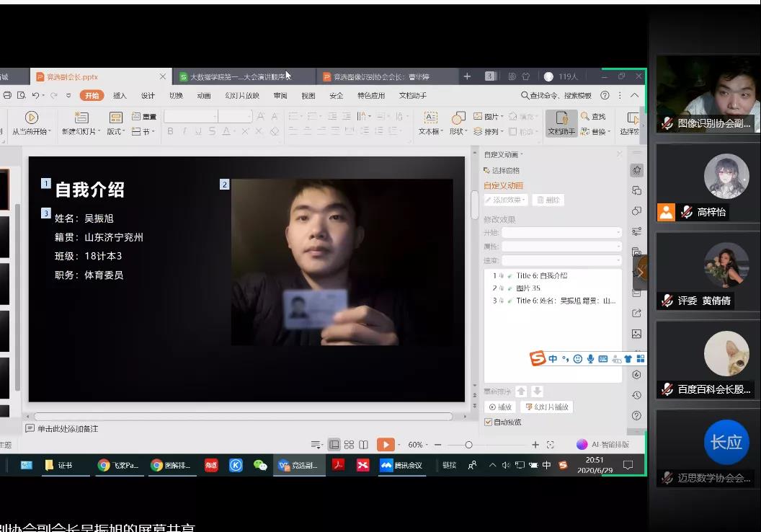Click the Reset (重置) slide button
Screen dimensions: 761x532
[144, 117]
